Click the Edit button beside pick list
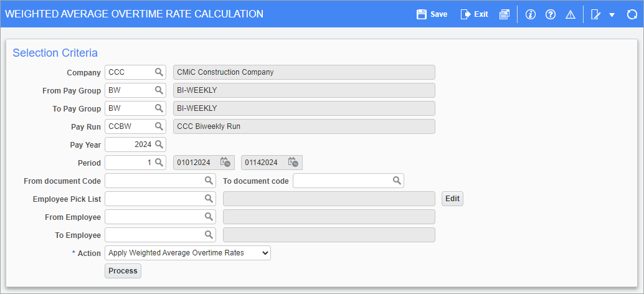The height and width of the screenshot is (294, 644). [x=452, y=199]
